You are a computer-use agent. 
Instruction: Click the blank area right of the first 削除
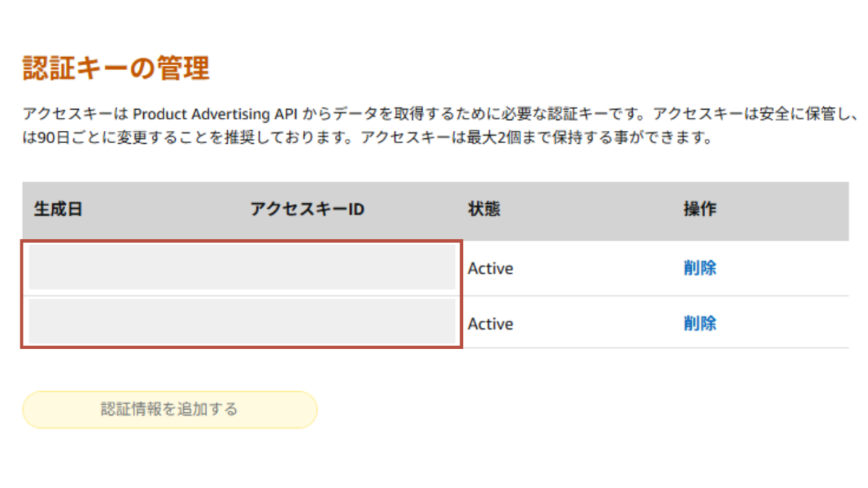[783, 268]
